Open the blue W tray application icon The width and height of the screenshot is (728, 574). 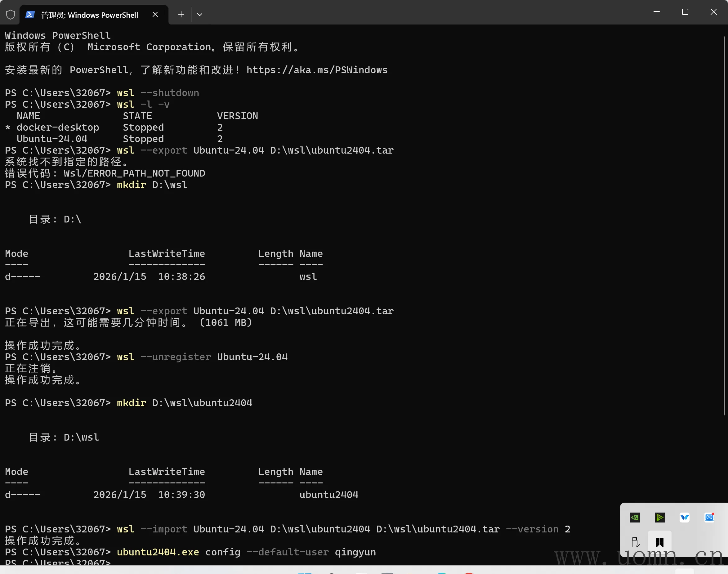[684, 518]
